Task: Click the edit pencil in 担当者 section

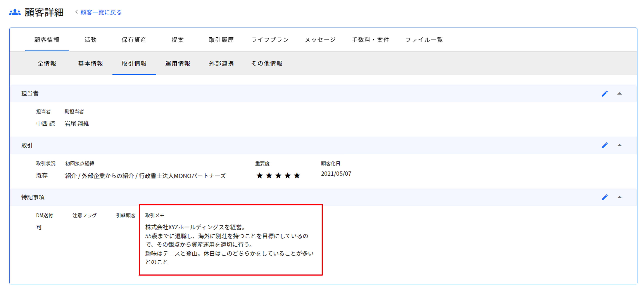Action: click(x=604, y=94)
